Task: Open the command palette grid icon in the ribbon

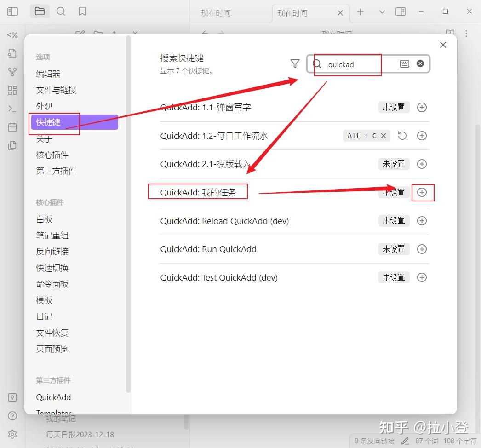Action: [12, 90]
